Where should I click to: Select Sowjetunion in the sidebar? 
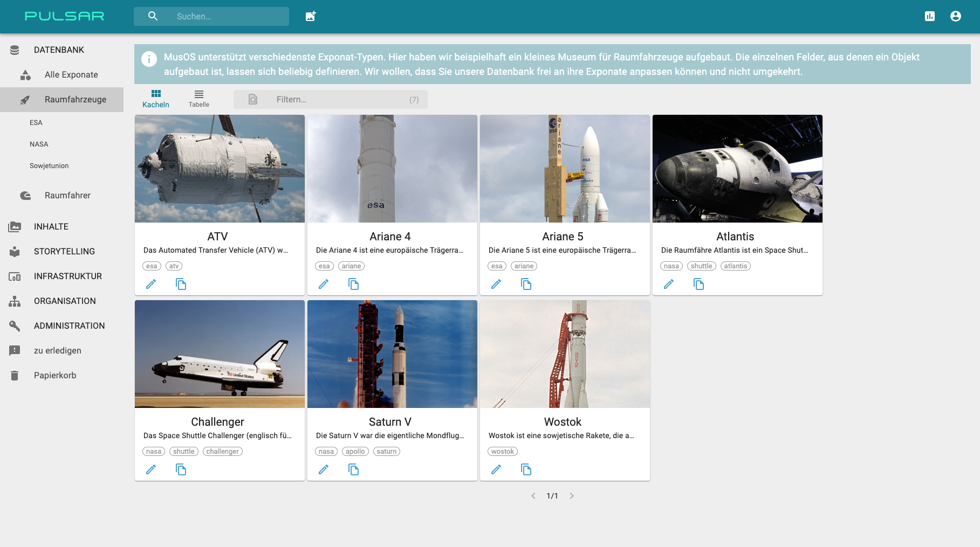click(49, 165)
